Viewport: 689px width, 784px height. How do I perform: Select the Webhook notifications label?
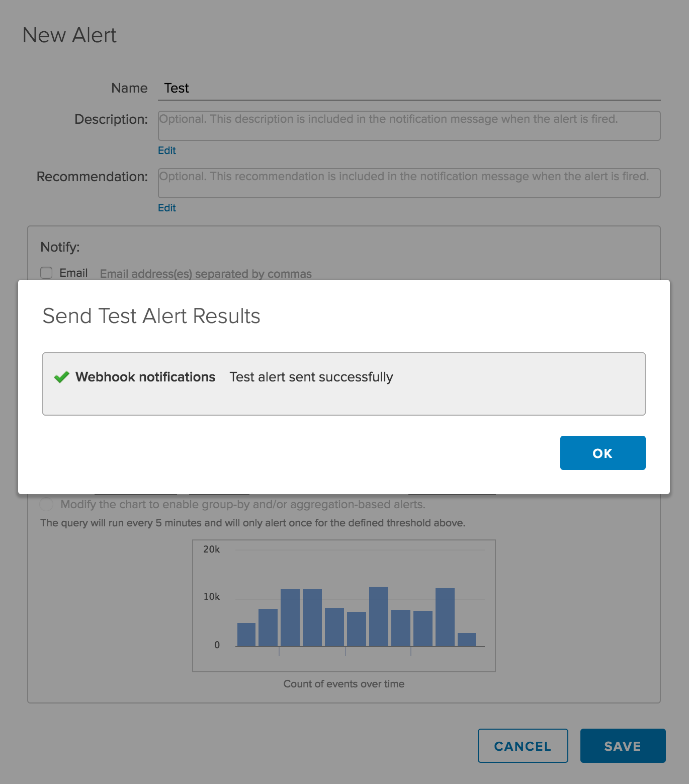click(x=145, y=377)
